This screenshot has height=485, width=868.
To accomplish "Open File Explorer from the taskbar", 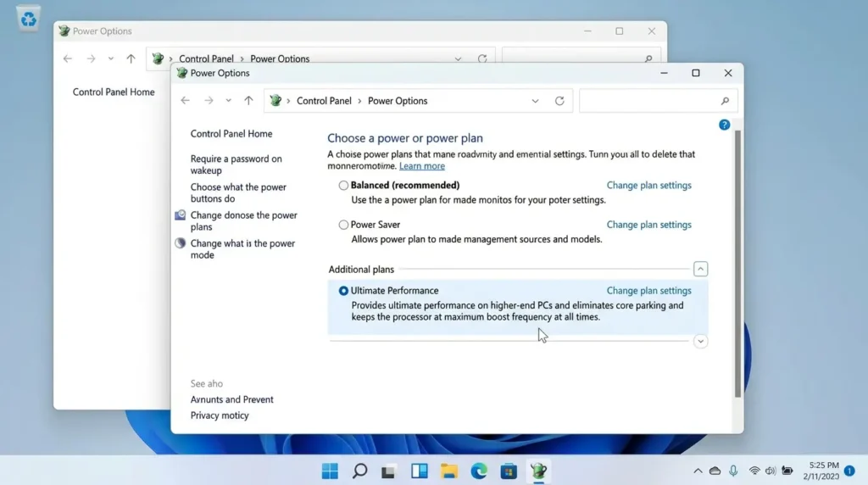I will [x=449, y=471].
